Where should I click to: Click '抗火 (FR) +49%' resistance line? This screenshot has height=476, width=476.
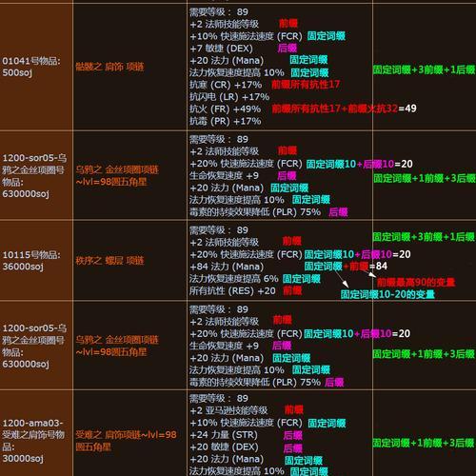coord(226,109)
